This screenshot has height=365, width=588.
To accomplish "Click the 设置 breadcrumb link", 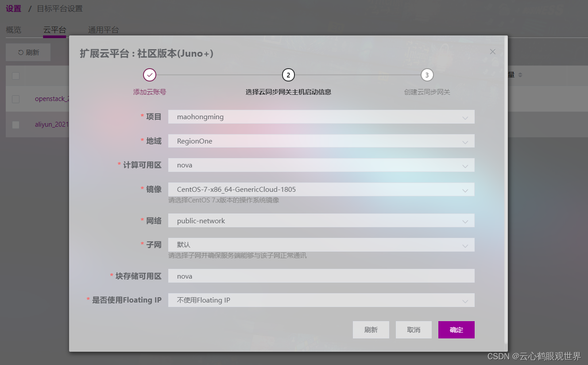I will point(13,8).
